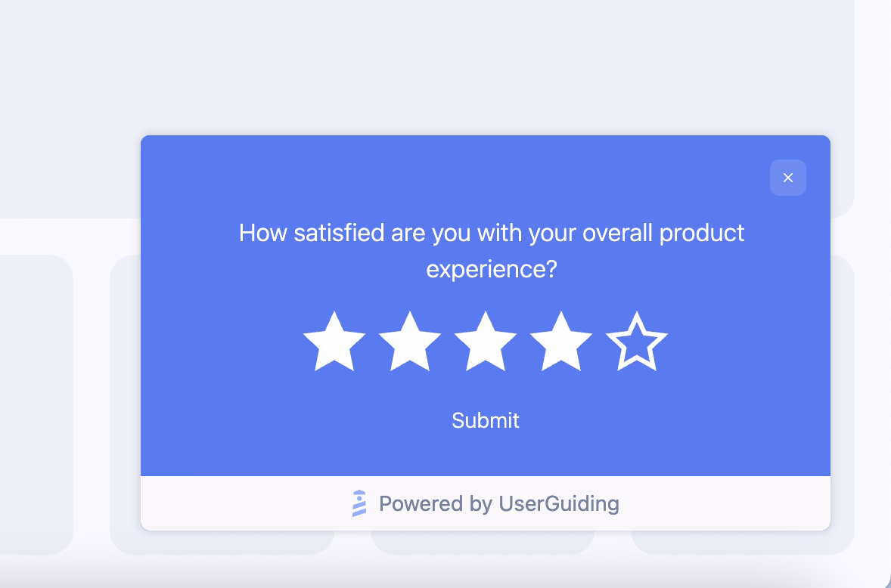Open the survey question heading area
The width and height of the screenshot is (891, 588).
click(492, 250)
